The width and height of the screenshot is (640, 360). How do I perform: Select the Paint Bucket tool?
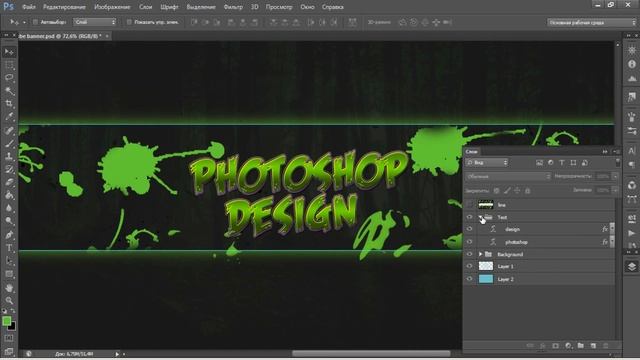pyautogui.click(x=9, y=196)
